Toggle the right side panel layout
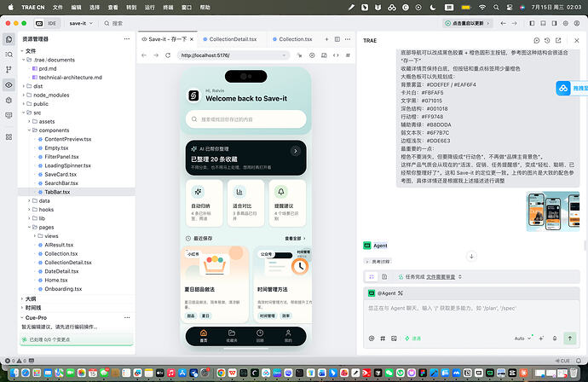This screenshot has height=382, width=588. (x=554, y=23)
